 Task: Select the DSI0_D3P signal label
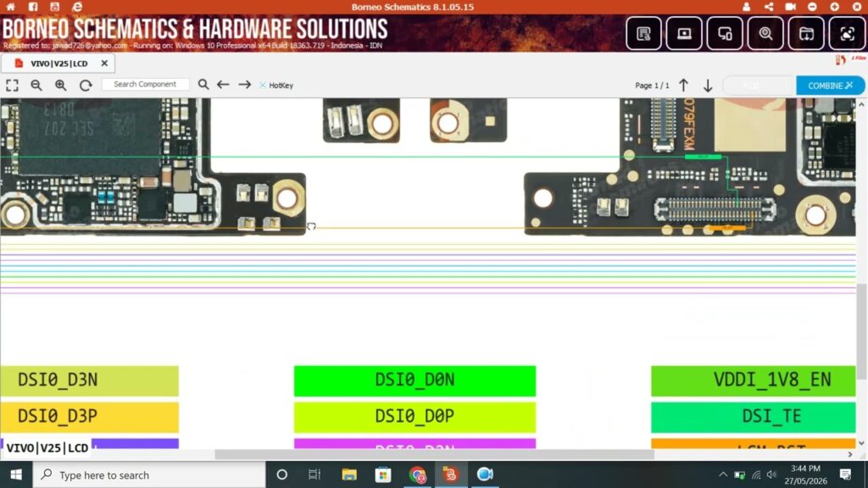(89, 417)
